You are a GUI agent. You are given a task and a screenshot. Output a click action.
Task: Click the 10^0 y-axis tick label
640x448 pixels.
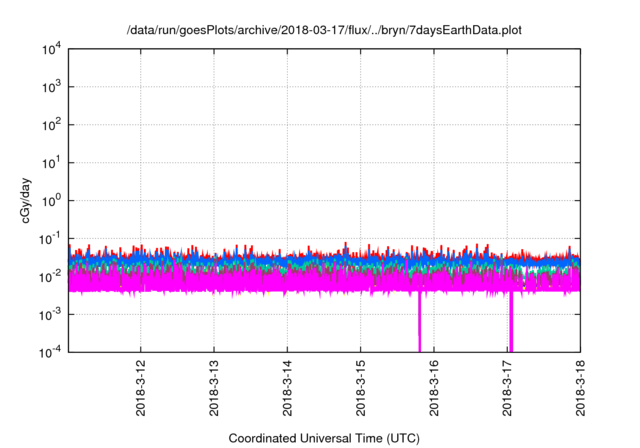[x=51, y=201]
